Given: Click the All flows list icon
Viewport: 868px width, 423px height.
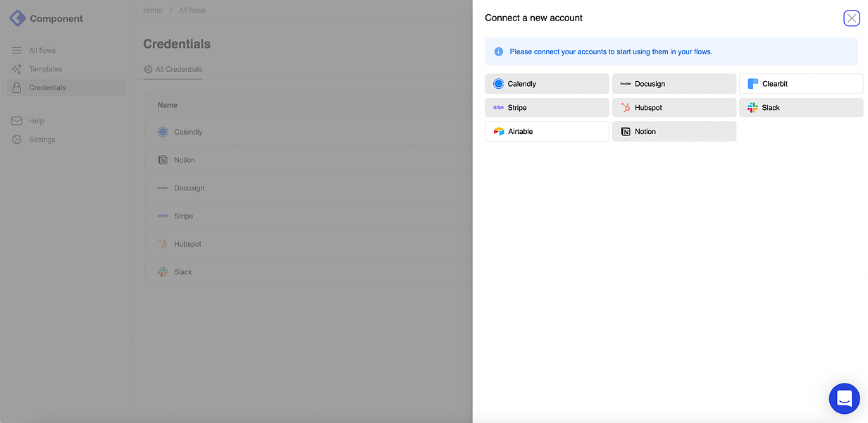Looking at the screenshot, I should (17, 51).
